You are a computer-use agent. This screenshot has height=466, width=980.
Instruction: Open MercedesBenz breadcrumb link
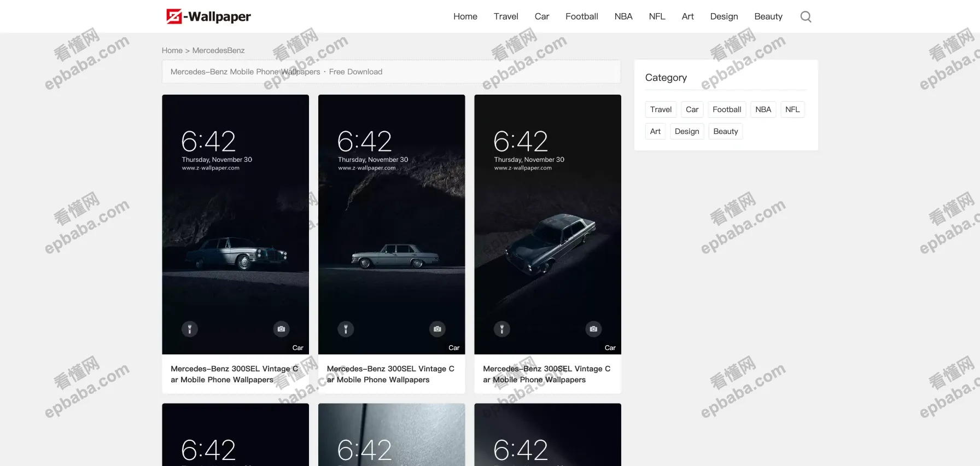[218, 50]
